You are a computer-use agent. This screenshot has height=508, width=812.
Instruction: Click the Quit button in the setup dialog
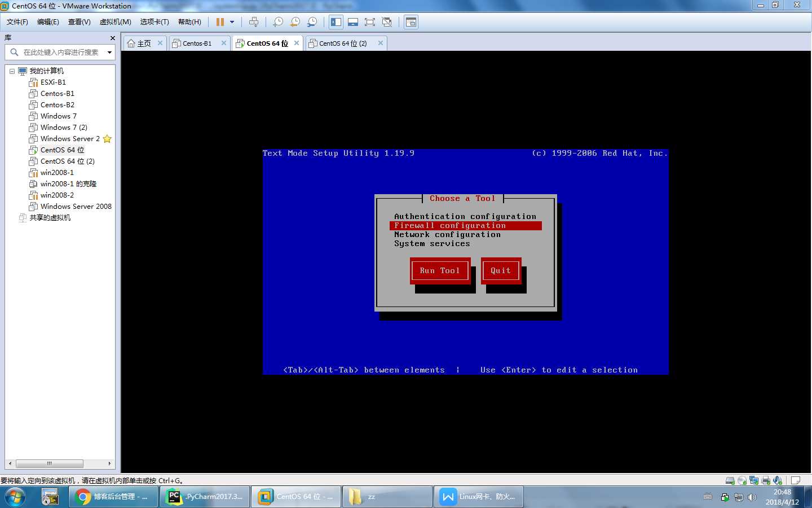pos(501,271)
